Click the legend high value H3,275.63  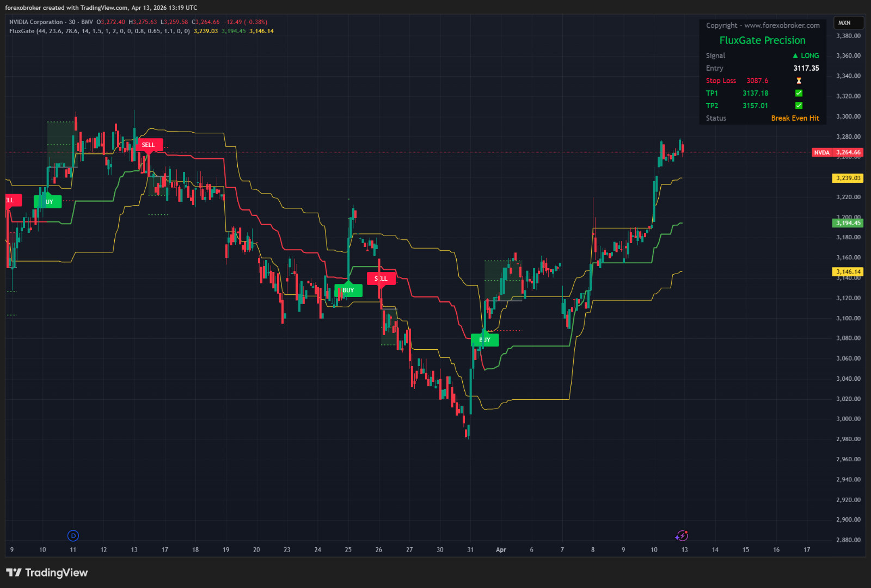click(143, 22)
